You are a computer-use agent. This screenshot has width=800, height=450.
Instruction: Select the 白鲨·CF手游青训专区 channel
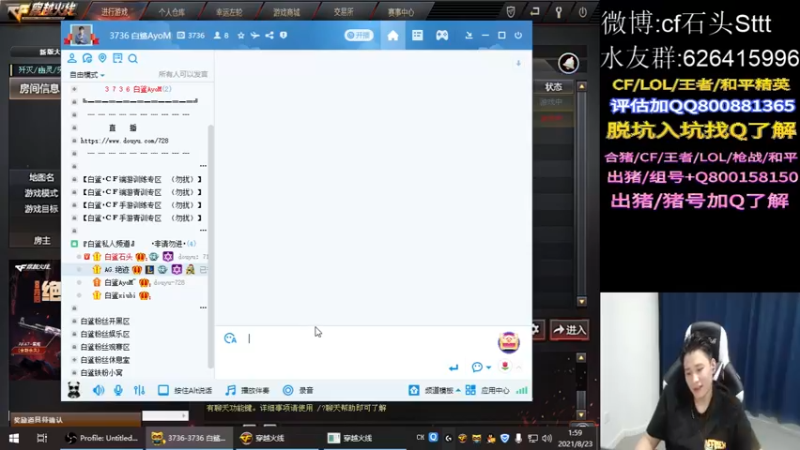point(141,218)
